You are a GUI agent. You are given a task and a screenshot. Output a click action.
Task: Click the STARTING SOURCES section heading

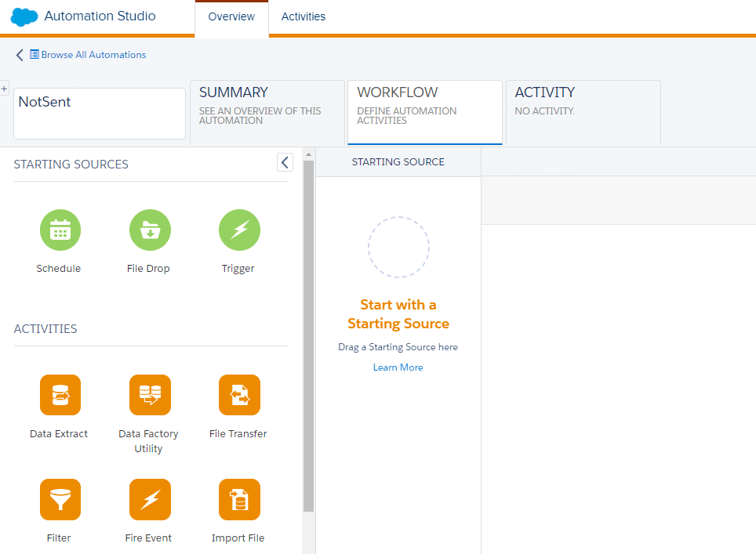[71, 165]
